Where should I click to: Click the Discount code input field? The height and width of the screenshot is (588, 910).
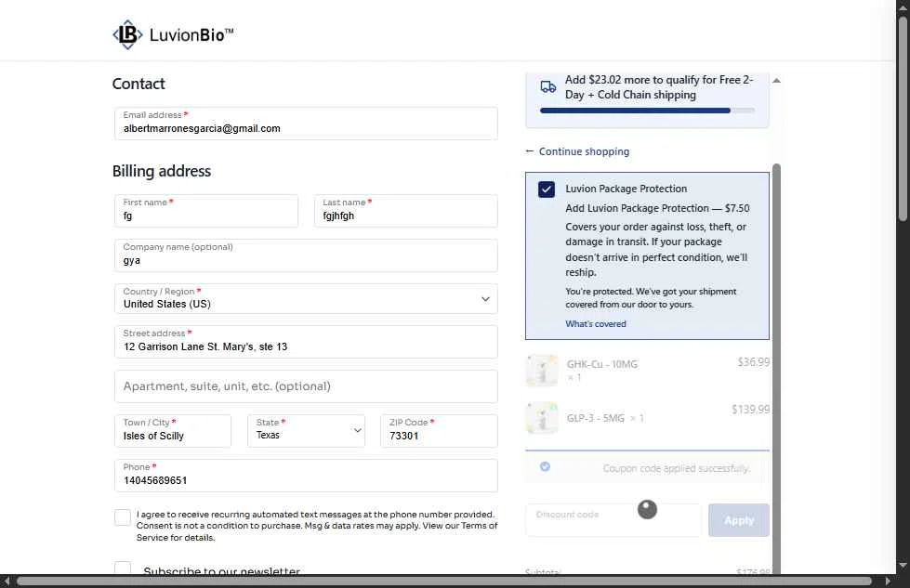point(613,520)
